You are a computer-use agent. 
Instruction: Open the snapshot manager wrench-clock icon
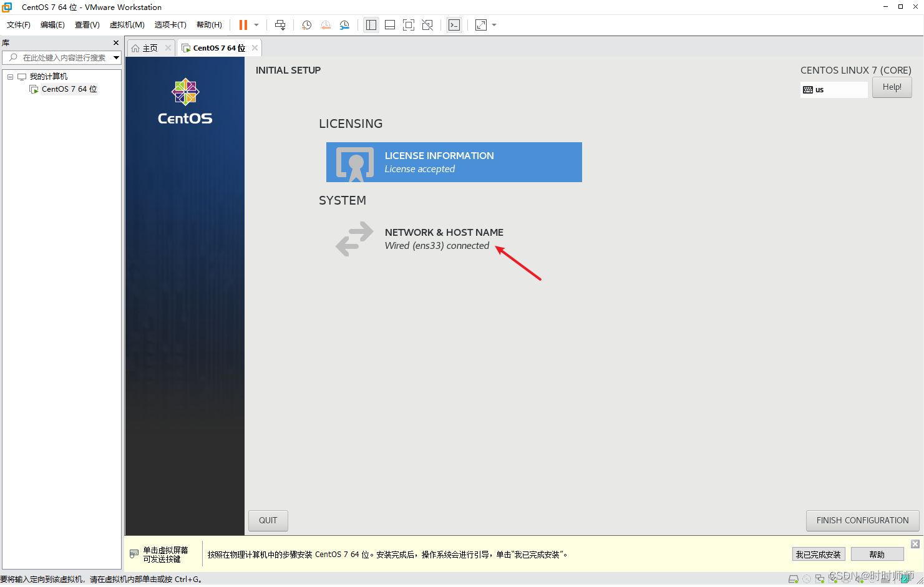pyautogui.click(x=344, y=25)
